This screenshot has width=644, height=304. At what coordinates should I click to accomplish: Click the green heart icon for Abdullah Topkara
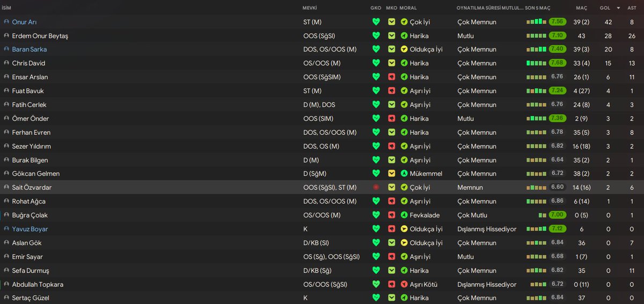pos(376,285)
